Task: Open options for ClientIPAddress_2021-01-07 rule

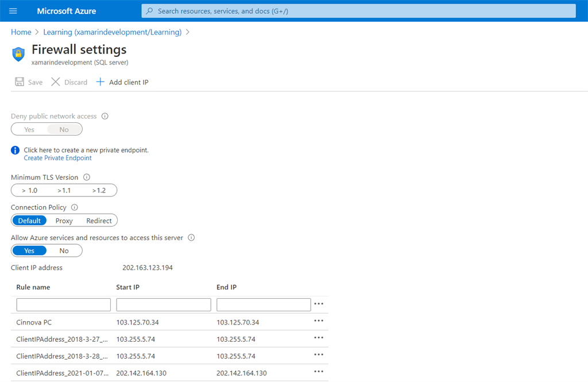Action: 319,372
